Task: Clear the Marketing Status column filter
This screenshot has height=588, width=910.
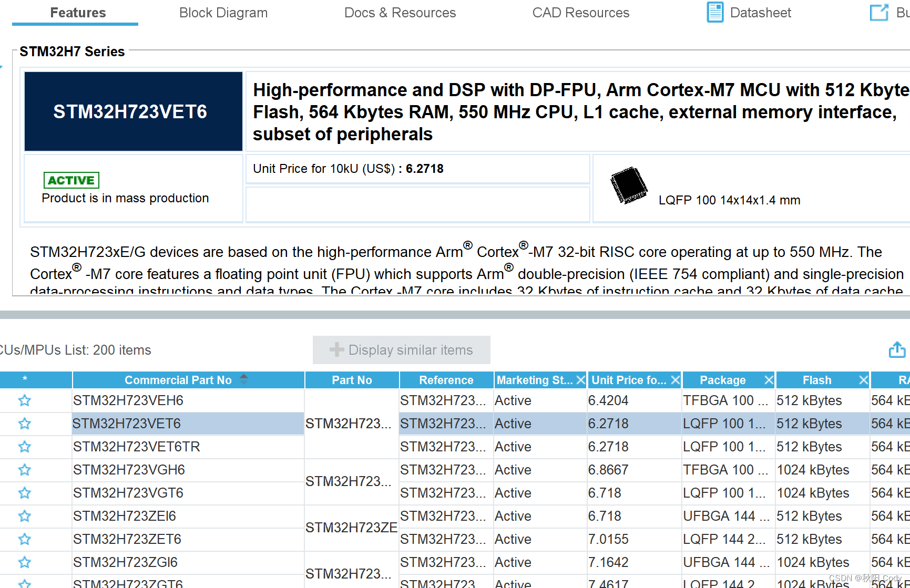Action: point(580,379)
